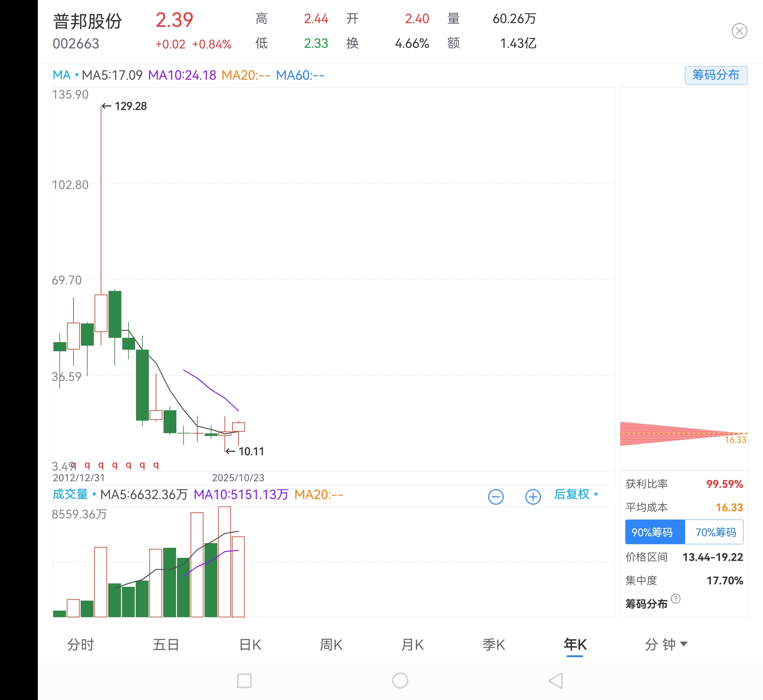Click the 129.28 peak candlestick

coord(101,313)
